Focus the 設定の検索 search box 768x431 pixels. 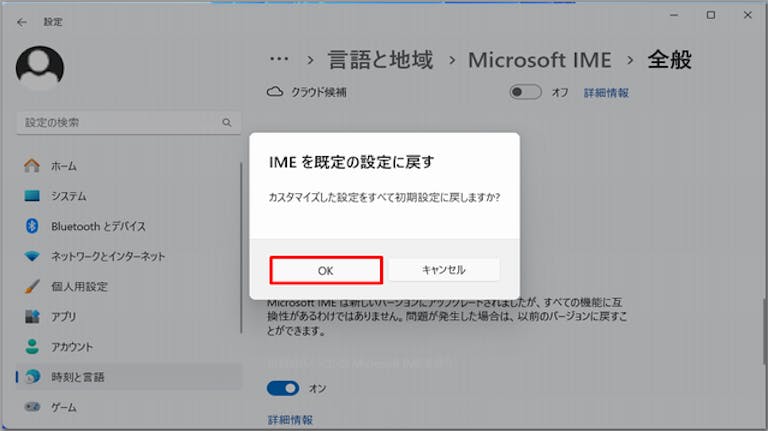[128, 122]
